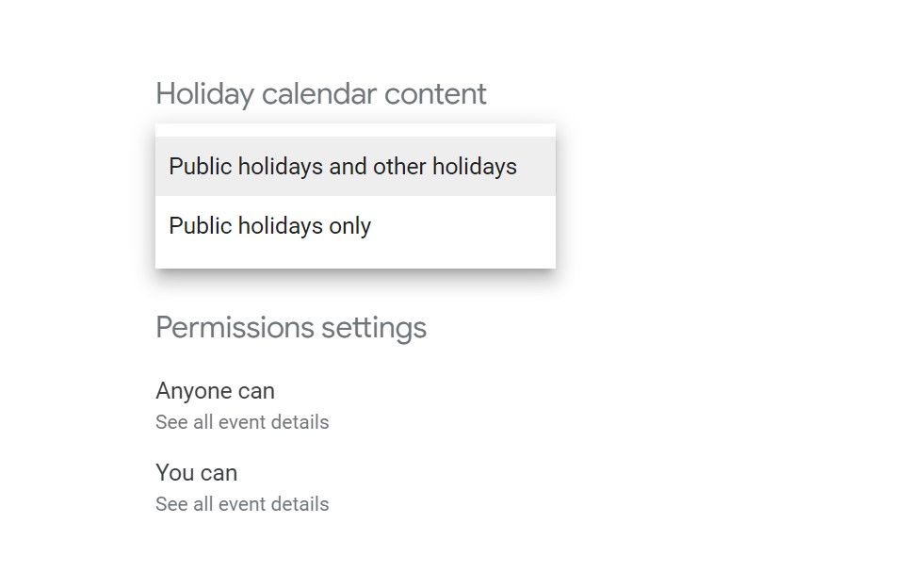Select the "Anyone can" permission label

[215, 391]
